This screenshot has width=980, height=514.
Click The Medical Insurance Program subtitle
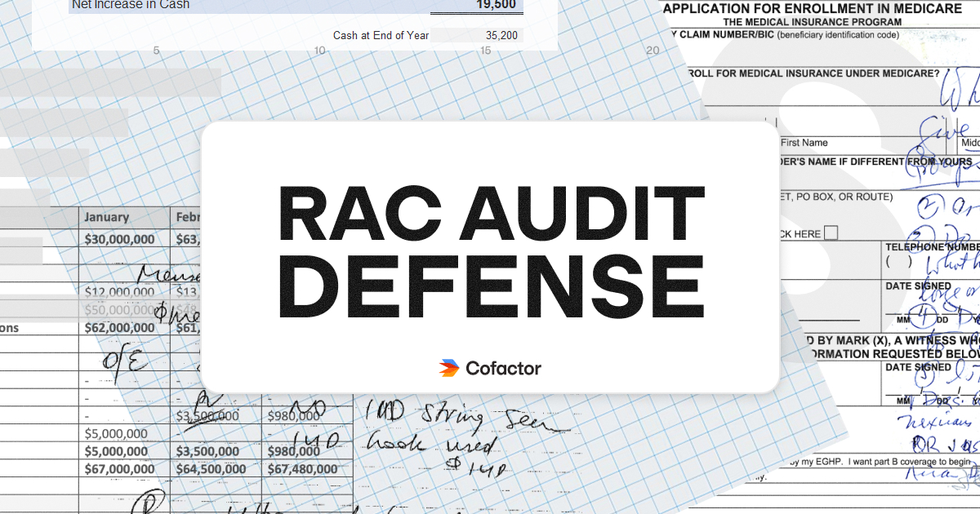(813, 23)
